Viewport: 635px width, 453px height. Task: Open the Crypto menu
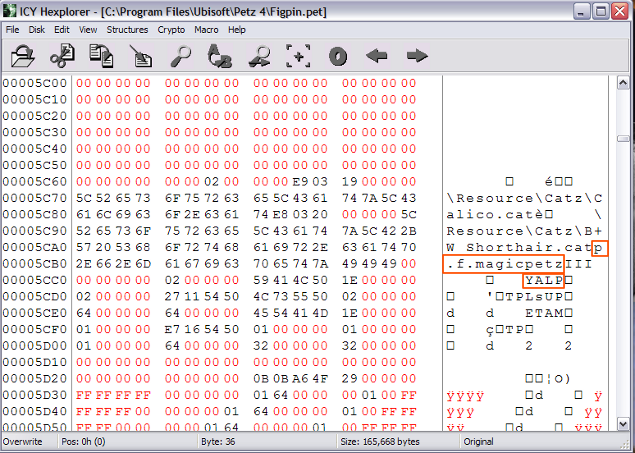pos(171,30)
